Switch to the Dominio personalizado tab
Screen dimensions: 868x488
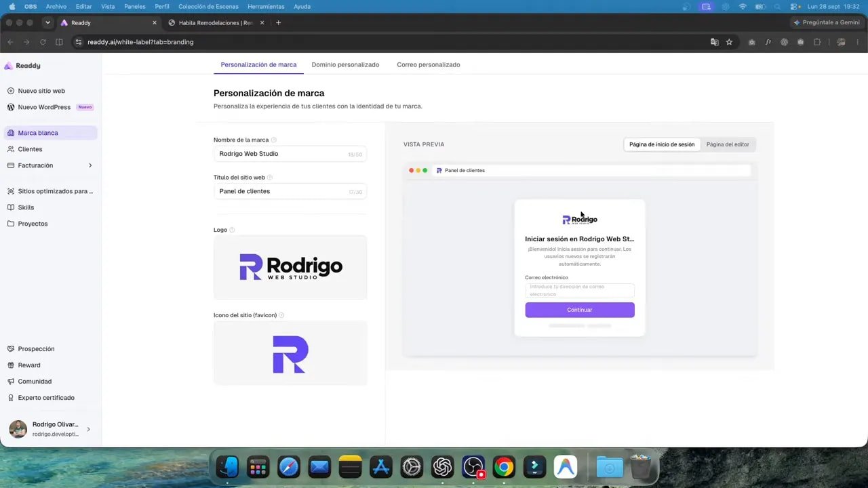pyautogui.click(x=345, y=65)
